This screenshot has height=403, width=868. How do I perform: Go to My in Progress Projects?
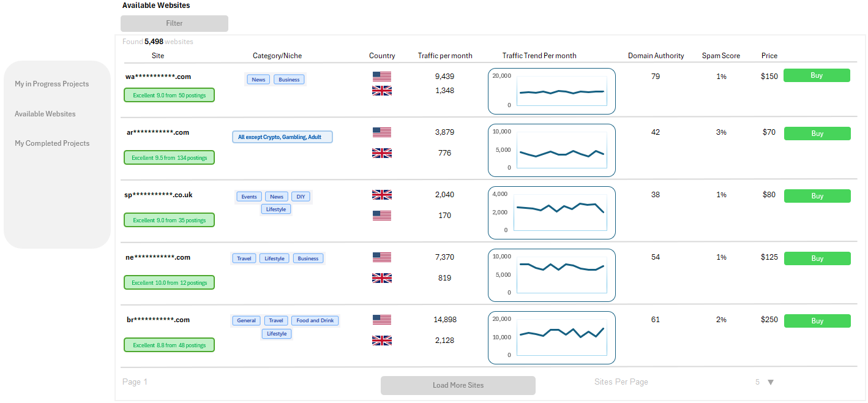point(52,84)
